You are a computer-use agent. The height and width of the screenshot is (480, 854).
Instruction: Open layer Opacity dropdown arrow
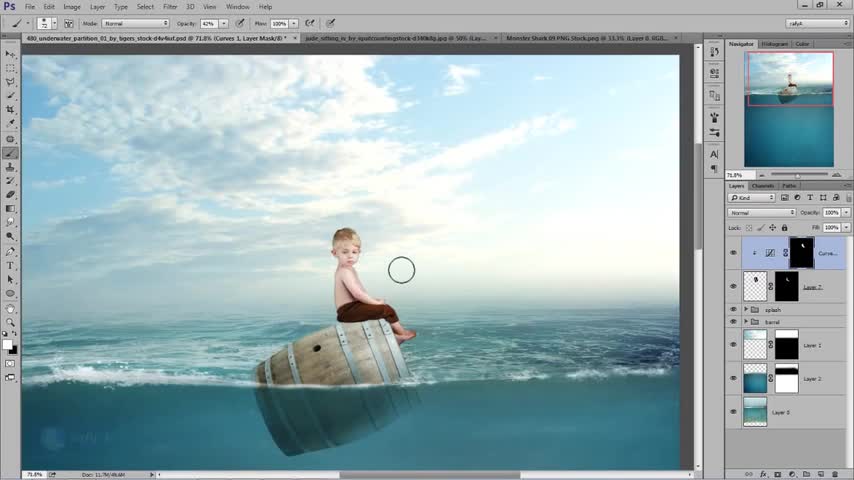pyautogui.click(x=846, y=212)
